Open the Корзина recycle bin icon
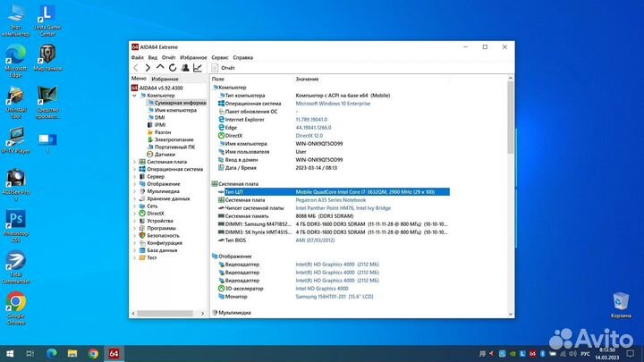 [621, 305]
